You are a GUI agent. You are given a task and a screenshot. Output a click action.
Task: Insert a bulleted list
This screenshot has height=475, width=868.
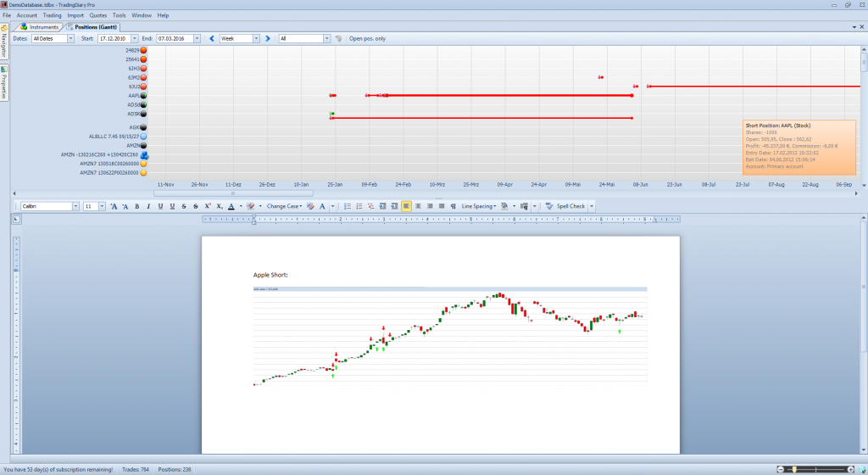click(x=347, y=206)
